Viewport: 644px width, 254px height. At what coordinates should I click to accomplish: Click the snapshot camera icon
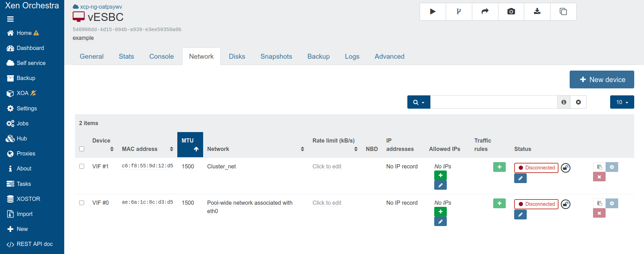[x=511, y=12]
